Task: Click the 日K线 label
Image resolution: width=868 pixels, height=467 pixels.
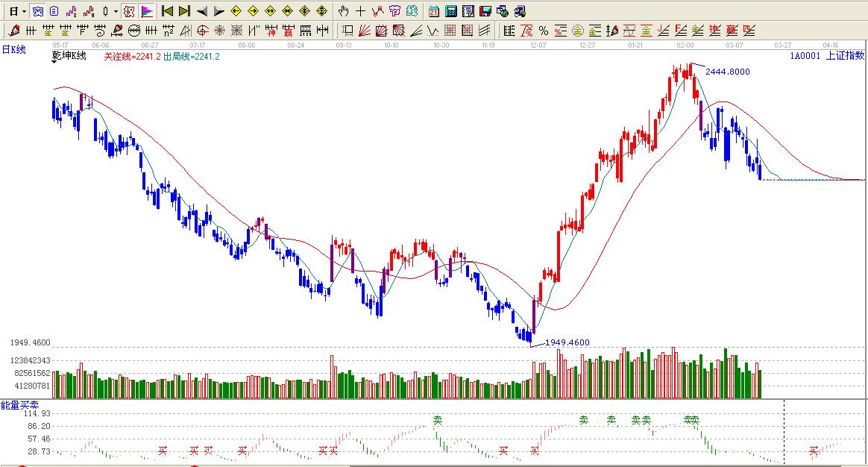Action: (x=13, y=49)
